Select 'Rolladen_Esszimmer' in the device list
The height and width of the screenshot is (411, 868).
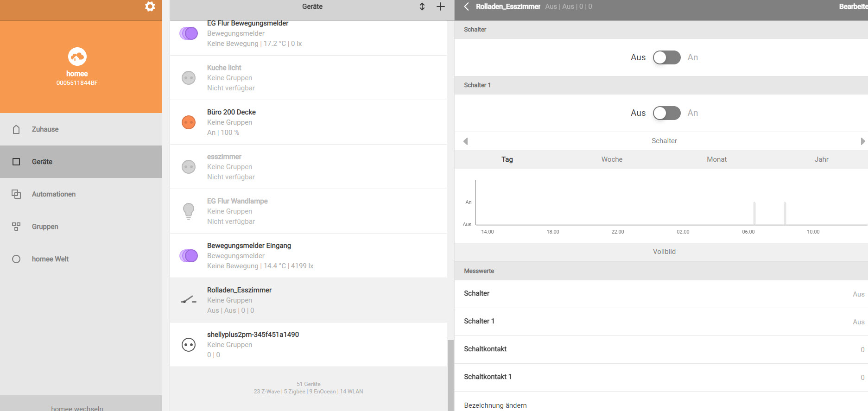[x=239, y=290]
